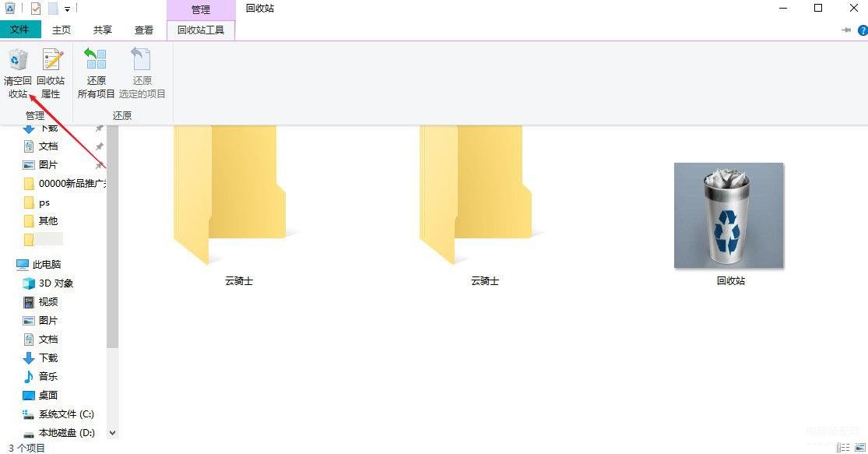
Task: Select the 回收站工具 ribbon tab
Action: (201, 30)
